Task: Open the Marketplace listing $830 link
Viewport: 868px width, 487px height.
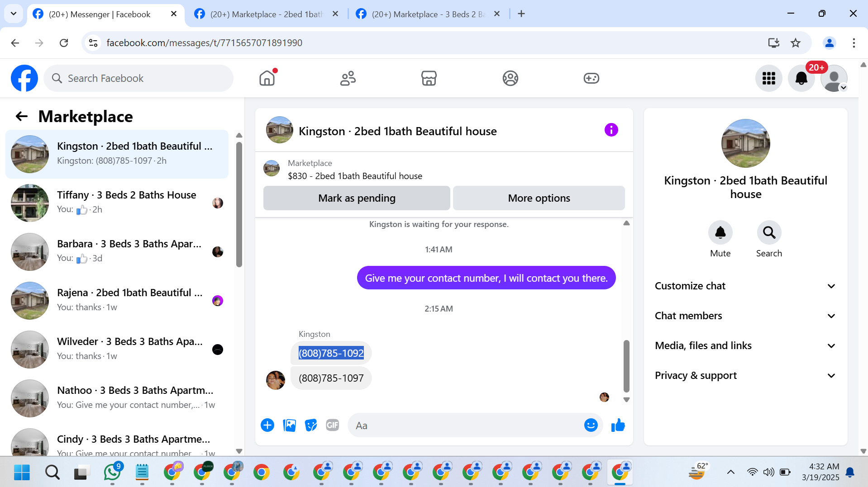Action: [355, 176]
